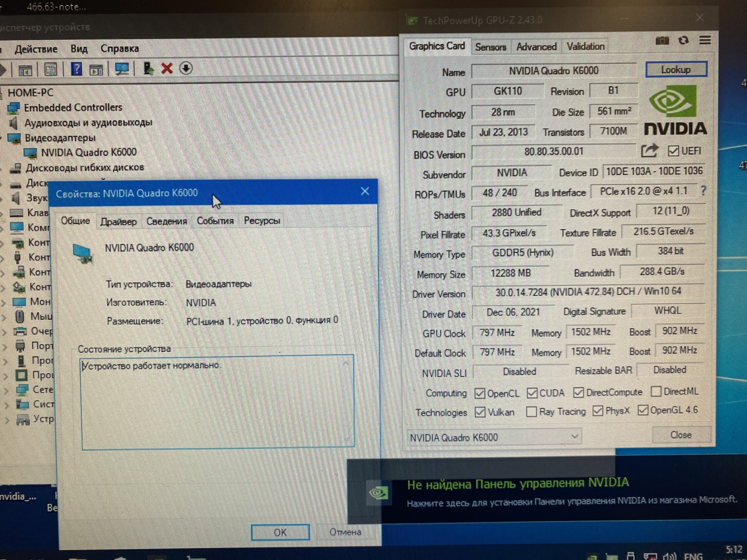Click the Bus Interface question mark icon
This screenshot has width=747, height=560.
pos(703,190)
